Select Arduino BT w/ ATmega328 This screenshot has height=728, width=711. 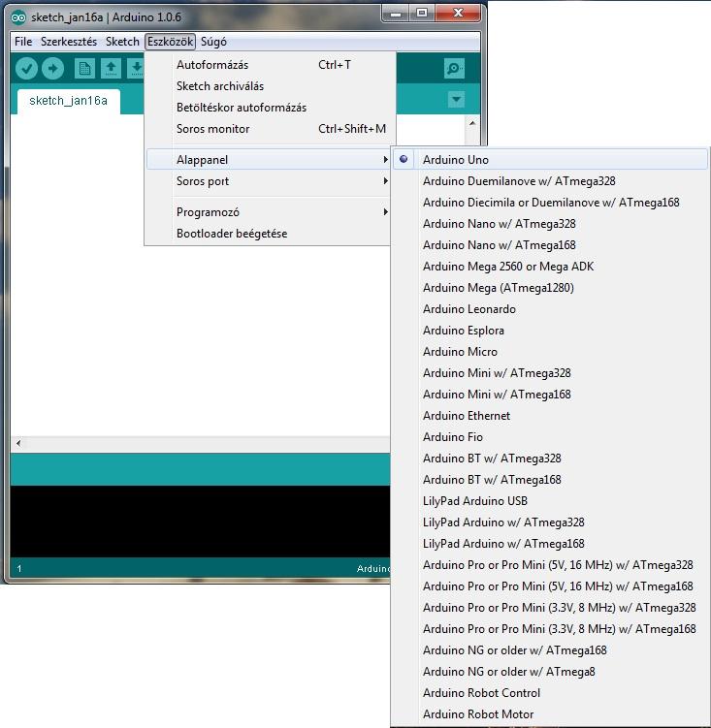[550, 459]
